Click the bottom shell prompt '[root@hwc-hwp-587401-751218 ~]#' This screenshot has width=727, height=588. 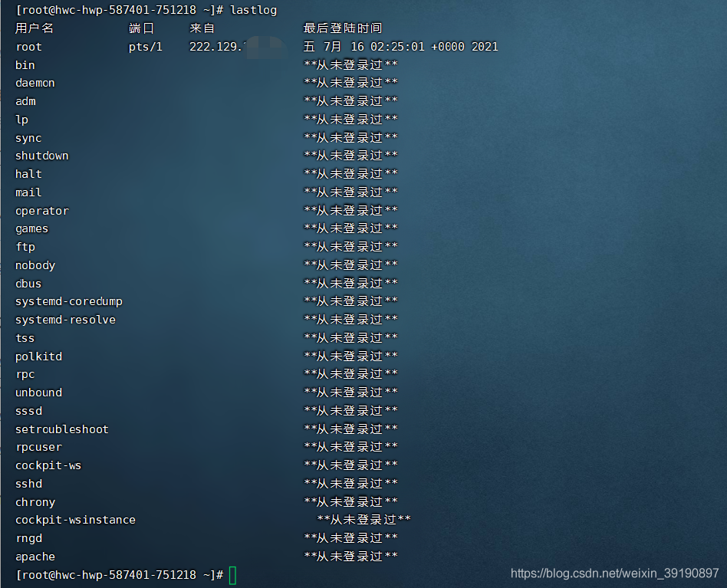pyautogui.click(x=120, y=576)
